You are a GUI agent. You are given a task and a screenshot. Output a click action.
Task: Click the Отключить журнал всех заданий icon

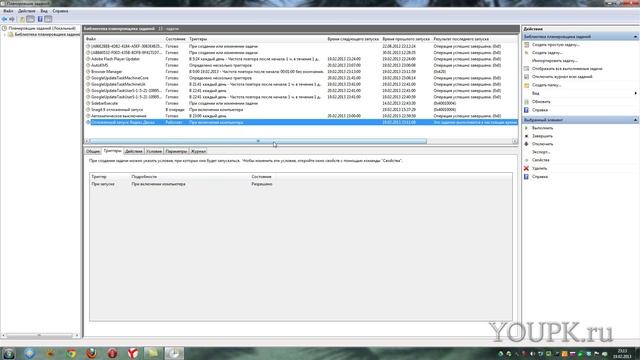[x=527, y=77]
